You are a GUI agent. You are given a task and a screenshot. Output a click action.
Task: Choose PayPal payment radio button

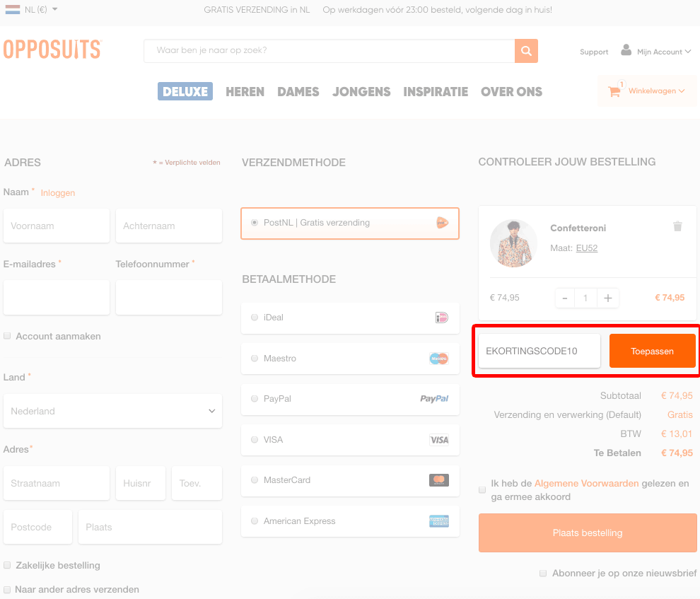(x=255, y=399)
